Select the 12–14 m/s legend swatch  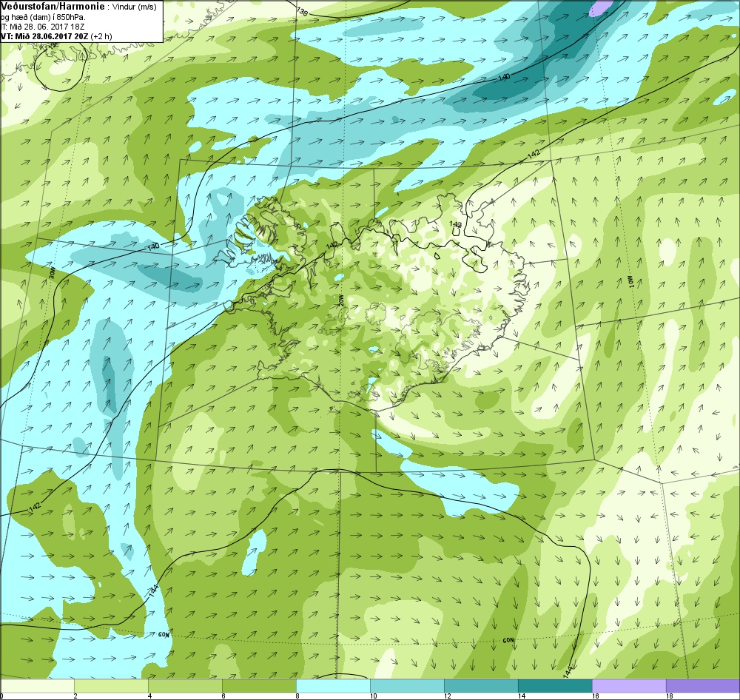[x=481, y=685]
